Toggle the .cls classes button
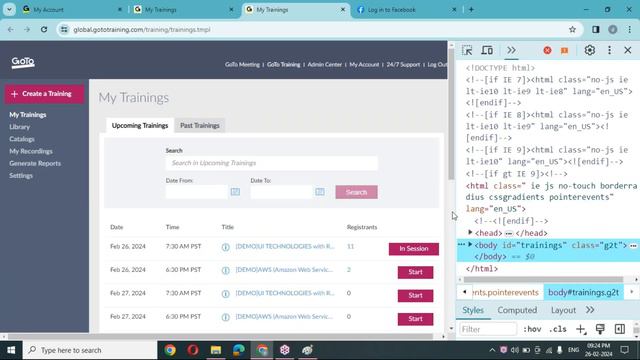 [558, 329]
